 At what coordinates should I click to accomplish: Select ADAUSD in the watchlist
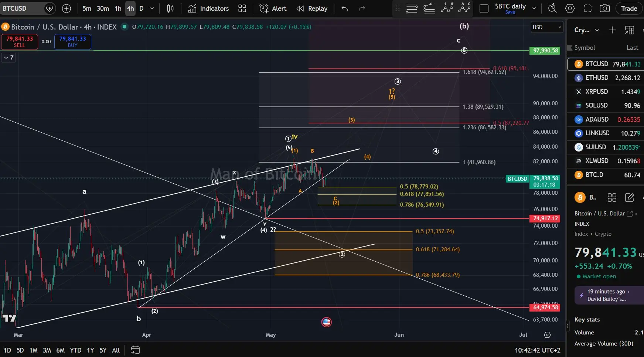[x=606, y=119]
